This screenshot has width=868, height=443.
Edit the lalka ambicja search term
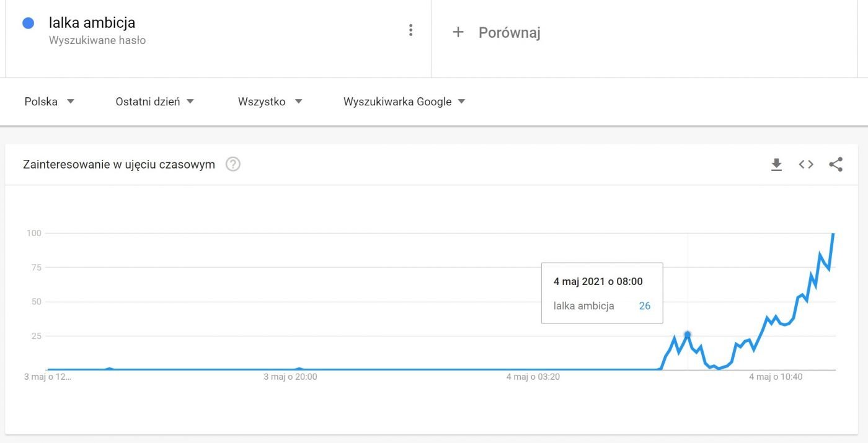pyautogui.click(x=92, y=23)
